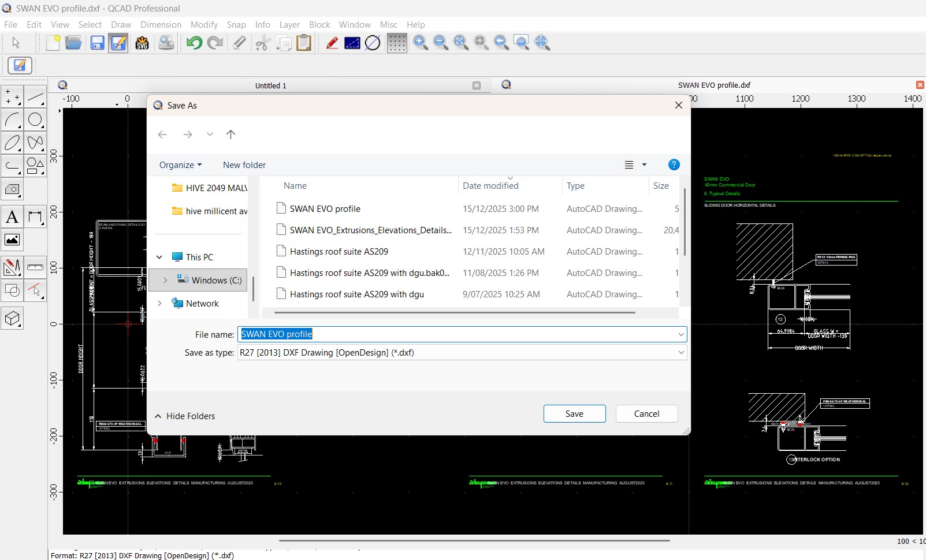Image resolution: width=926 pixels, height=560 pixels.
Task: Open the SVG export icon in toolbar
Action: tap(142, 42)
